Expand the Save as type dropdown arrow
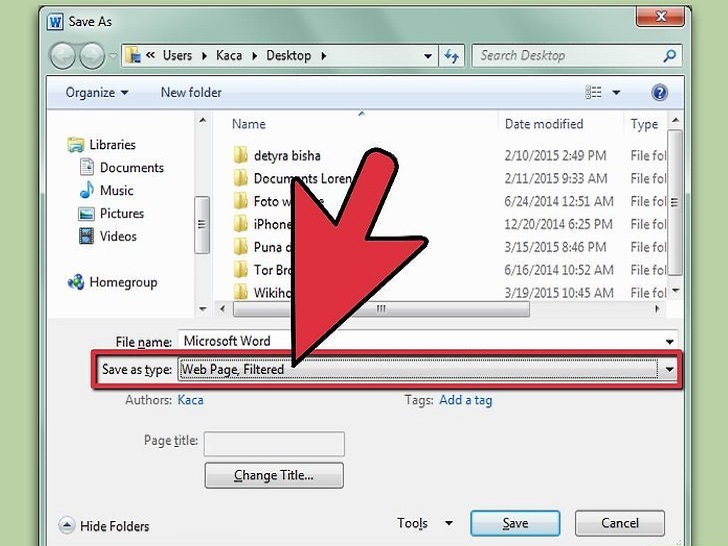The image size is (728, 546). (x=669, y=370)
